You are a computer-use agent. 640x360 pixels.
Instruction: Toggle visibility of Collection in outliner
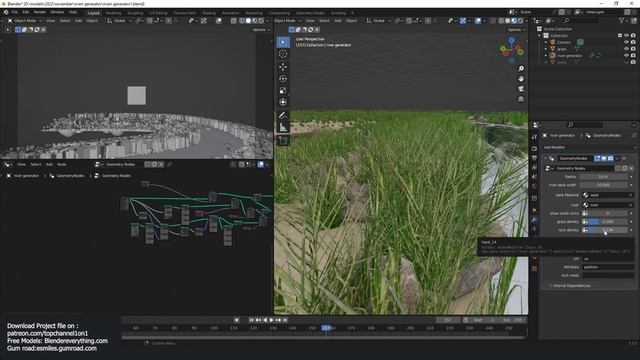click(627, 36)
